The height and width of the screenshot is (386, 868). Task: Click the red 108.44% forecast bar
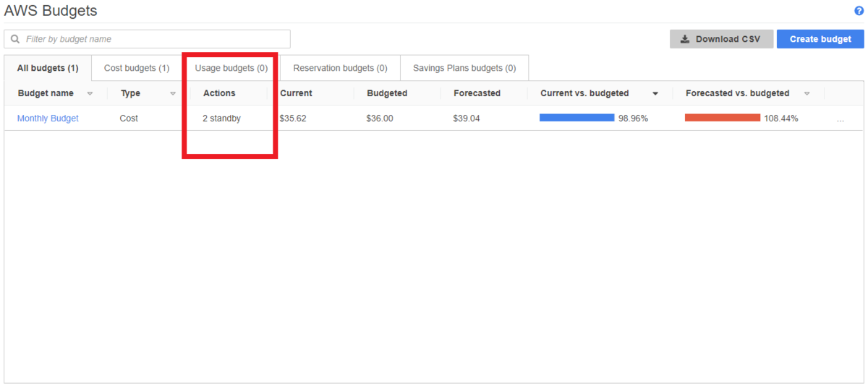click(x=723, y=118)
